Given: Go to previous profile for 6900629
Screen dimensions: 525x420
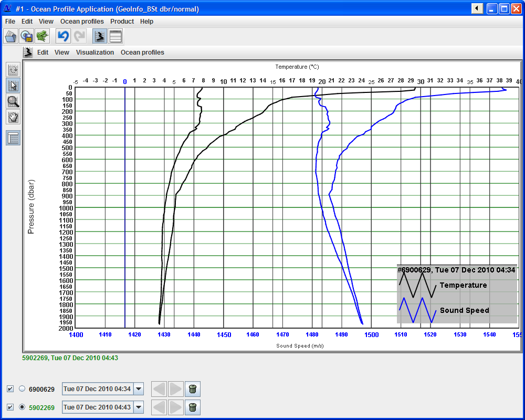Looking at the screenshot, I should pyautogui.click(x=159, y=389).
